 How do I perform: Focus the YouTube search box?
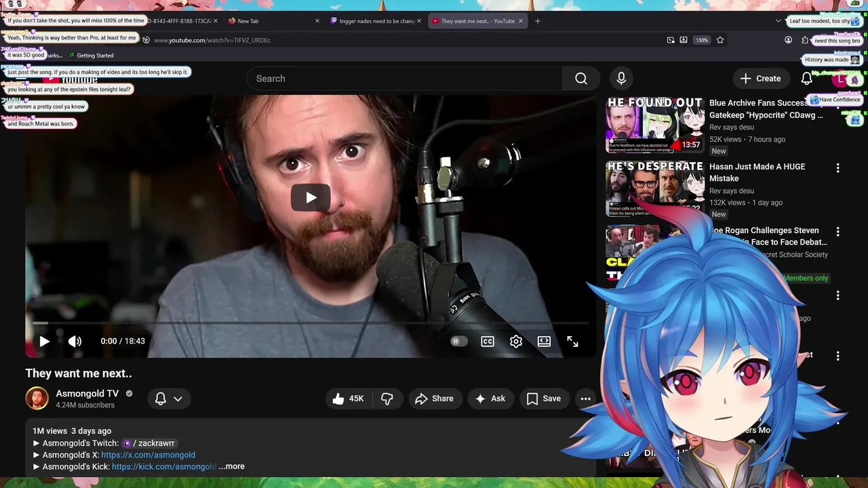[404, 79]
